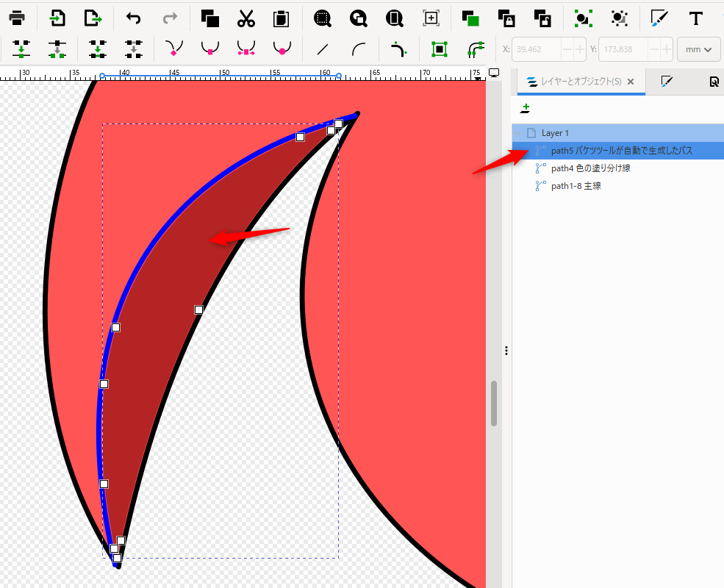724x588 pixels.
Task: Undo the last action
Action: click(134, 18)
